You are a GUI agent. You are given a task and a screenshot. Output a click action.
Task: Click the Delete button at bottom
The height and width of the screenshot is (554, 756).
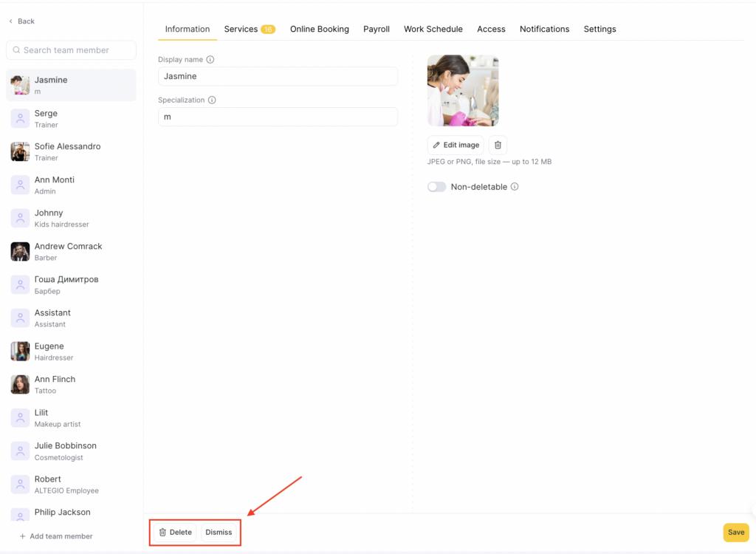(x=175, y=532)
